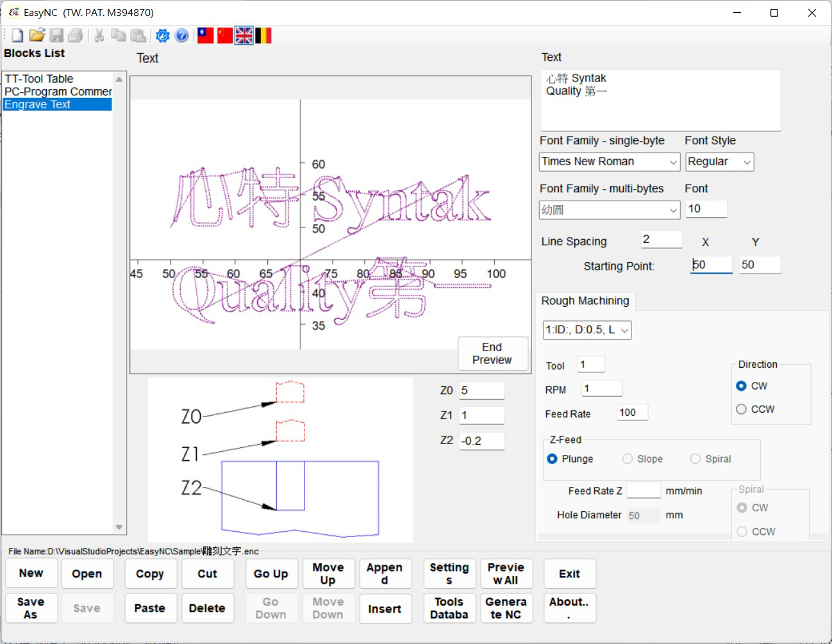Click the Delete button

[207, 608]
